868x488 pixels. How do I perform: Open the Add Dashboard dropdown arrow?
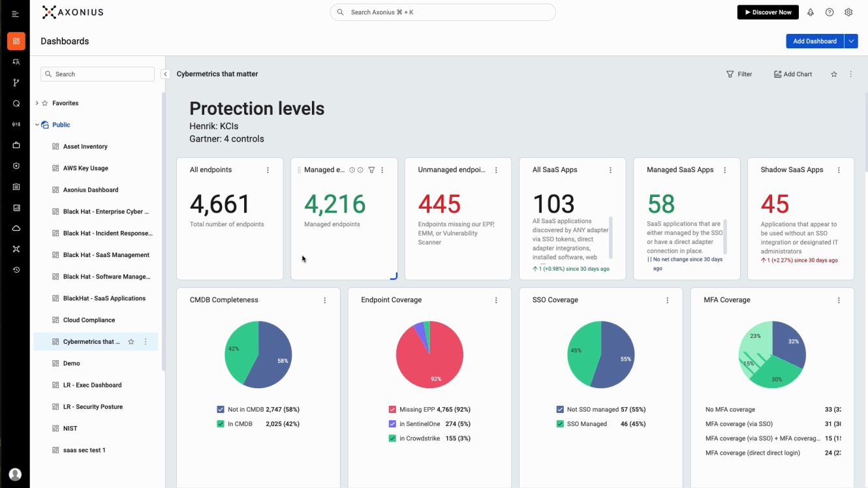[851, 41]
